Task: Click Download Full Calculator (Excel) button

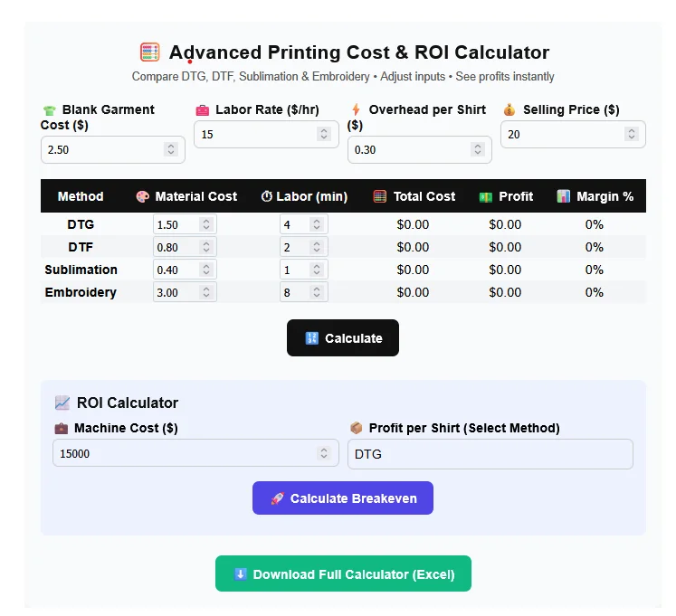Action: click(343, 574)
